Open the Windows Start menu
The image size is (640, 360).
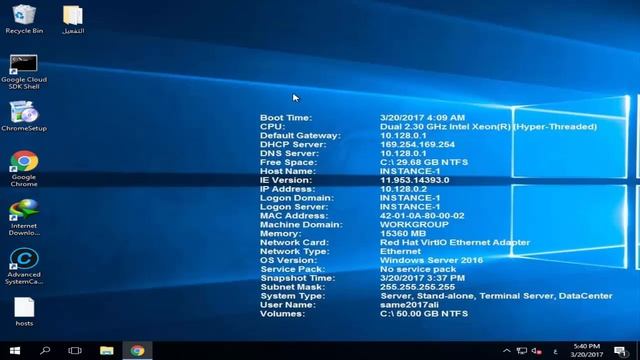pos(15,351)
